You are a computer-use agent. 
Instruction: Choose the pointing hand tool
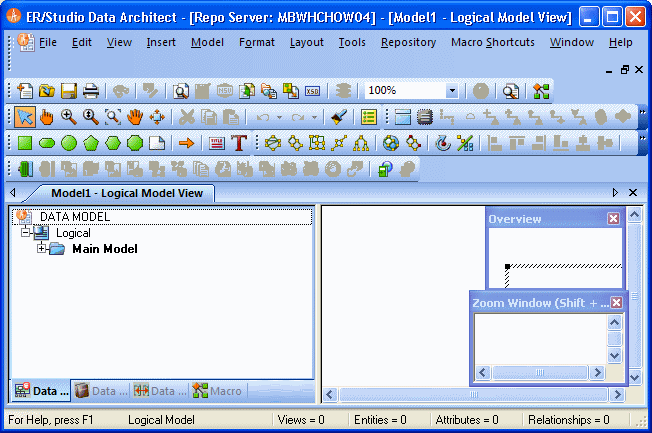point(47,117)
